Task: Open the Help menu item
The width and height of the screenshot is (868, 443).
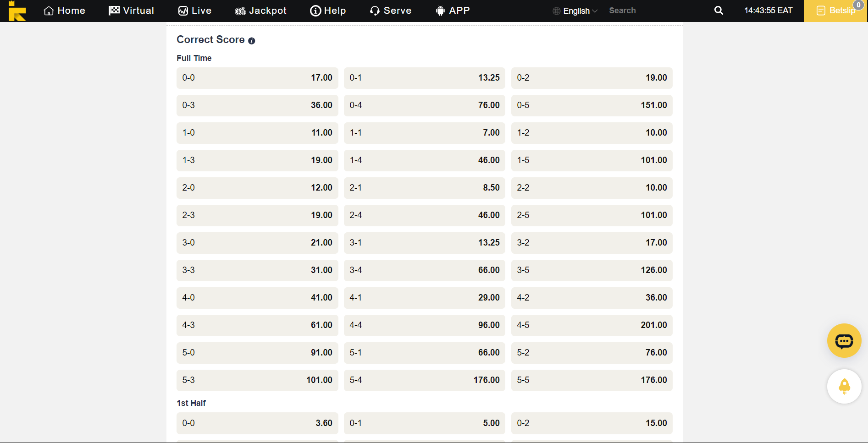Action: pos(328,11)
